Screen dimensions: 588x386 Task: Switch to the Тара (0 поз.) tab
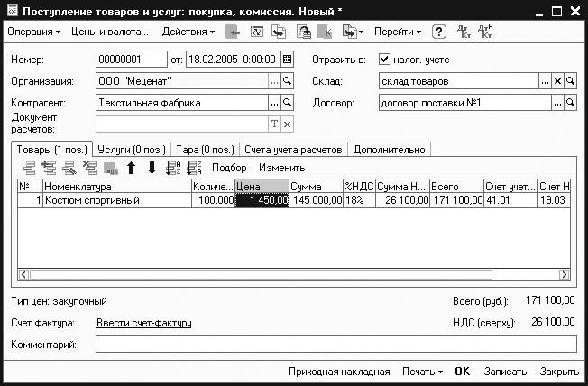[x=205, y=150]
